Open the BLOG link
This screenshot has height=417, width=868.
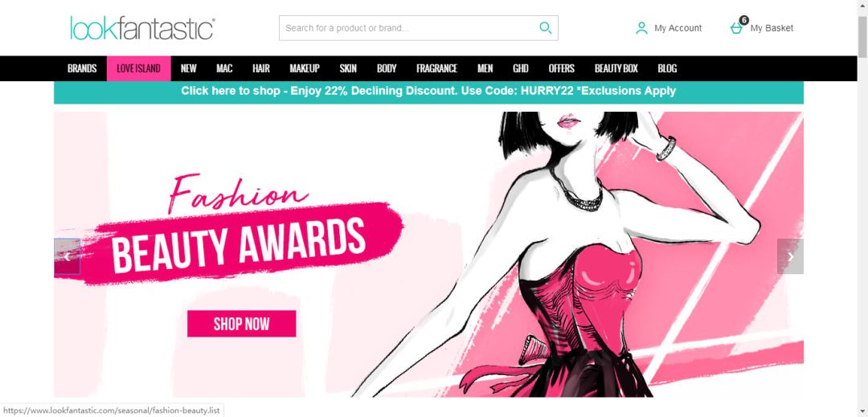click(667, 68)
